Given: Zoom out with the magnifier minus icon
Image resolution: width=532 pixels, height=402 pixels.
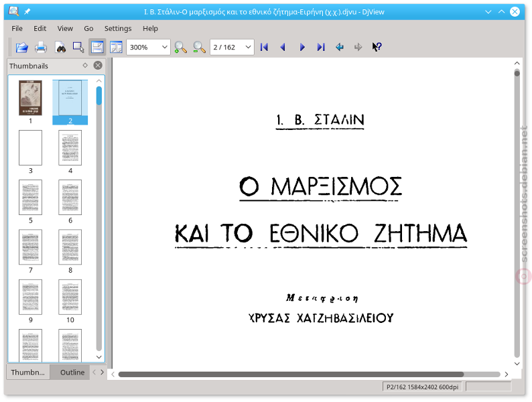Looking at the screenshot, I should 199,47.
